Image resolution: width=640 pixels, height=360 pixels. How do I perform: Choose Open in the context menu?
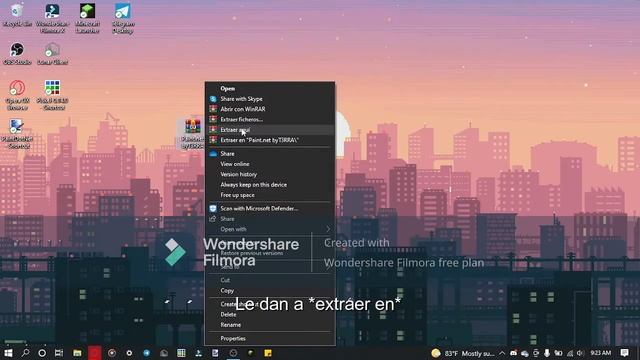tap(270, 89)
